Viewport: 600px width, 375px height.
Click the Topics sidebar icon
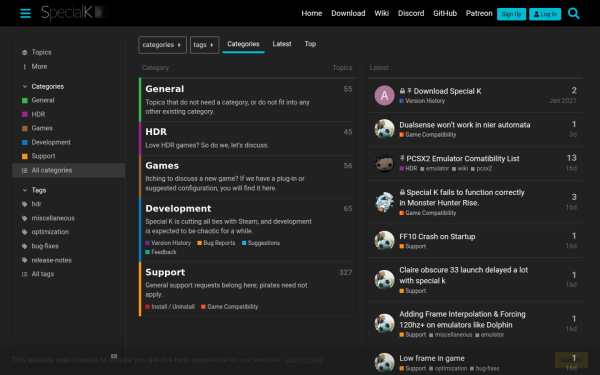click(24, 52)
